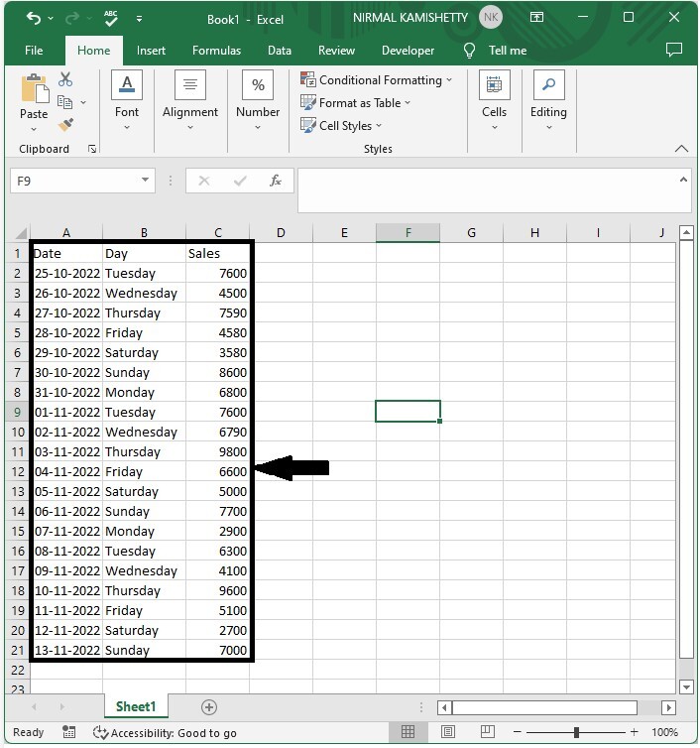
Task: Switch to Page Layout view
Action: point(448,732)
